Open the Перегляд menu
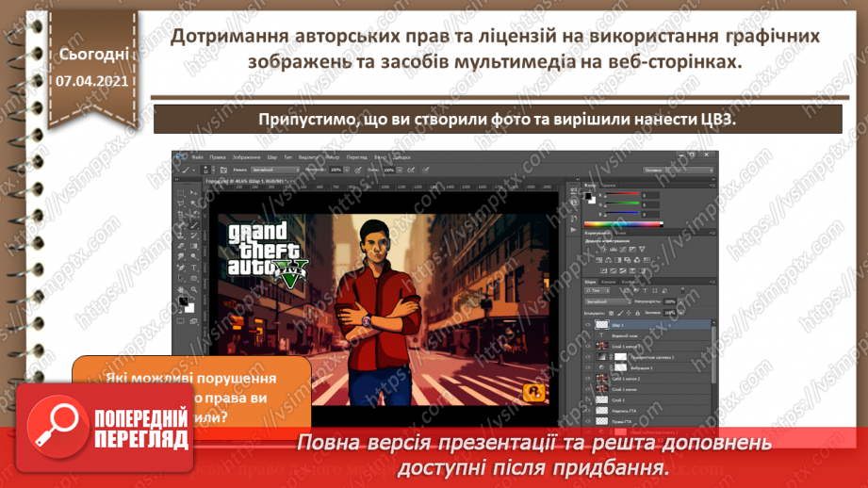868x488 pixels. (x=357, y=157)
